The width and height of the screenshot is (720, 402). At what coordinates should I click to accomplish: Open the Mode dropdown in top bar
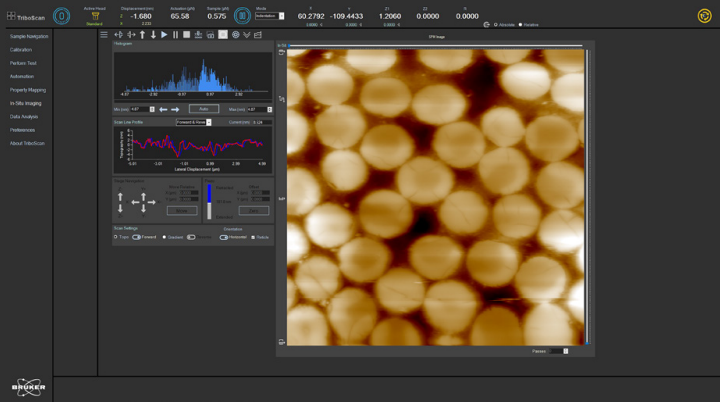(269, 16)
